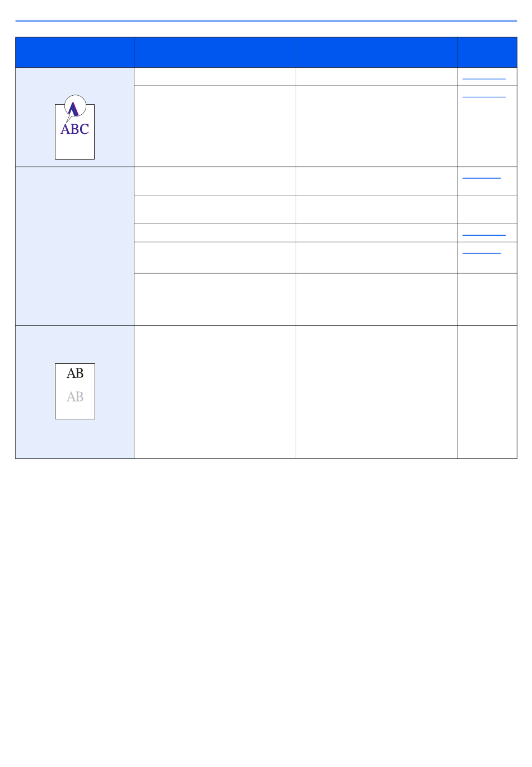Follow the fourth blue link from the top
Screen dimensions: 532x767
pos(484,235)
